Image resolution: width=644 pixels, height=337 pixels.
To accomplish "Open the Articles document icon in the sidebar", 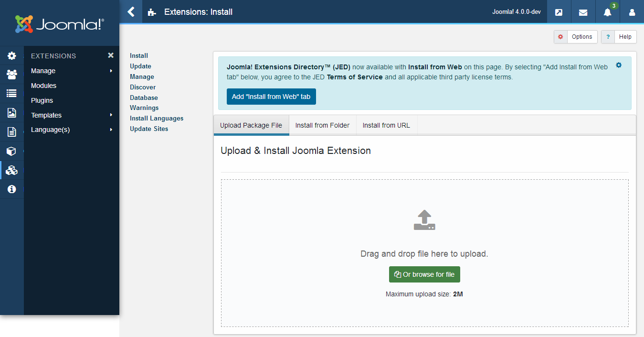I will pos(11,132).
